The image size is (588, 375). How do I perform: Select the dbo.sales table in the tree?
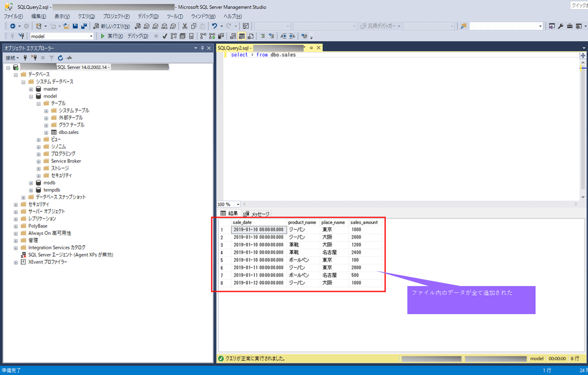tap(68, 132)
